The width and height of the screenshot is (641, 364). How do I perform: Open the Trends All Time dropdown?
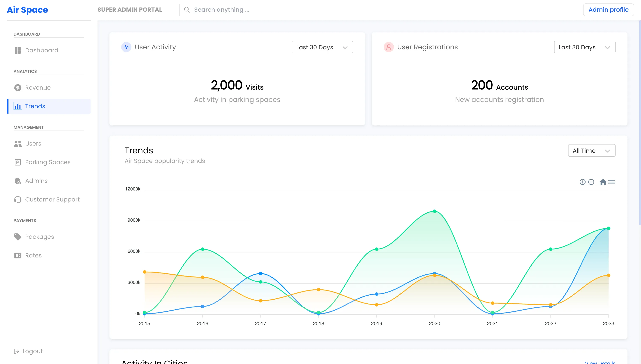(591, 150)
